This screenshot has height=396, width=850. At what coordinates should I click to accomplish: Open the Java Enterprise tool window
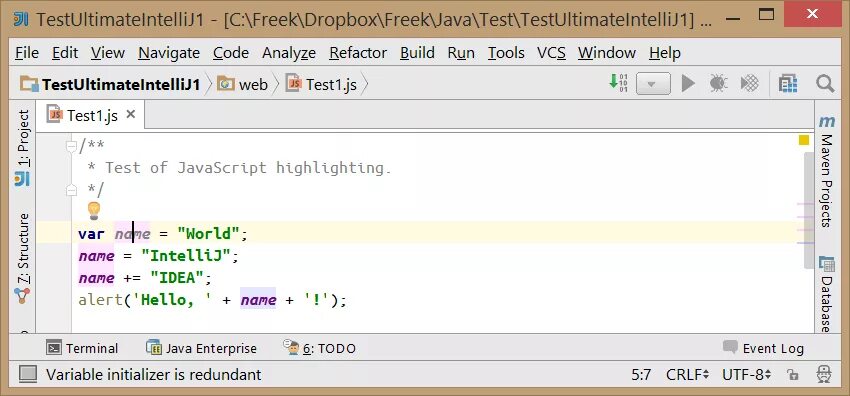point(201,348)
